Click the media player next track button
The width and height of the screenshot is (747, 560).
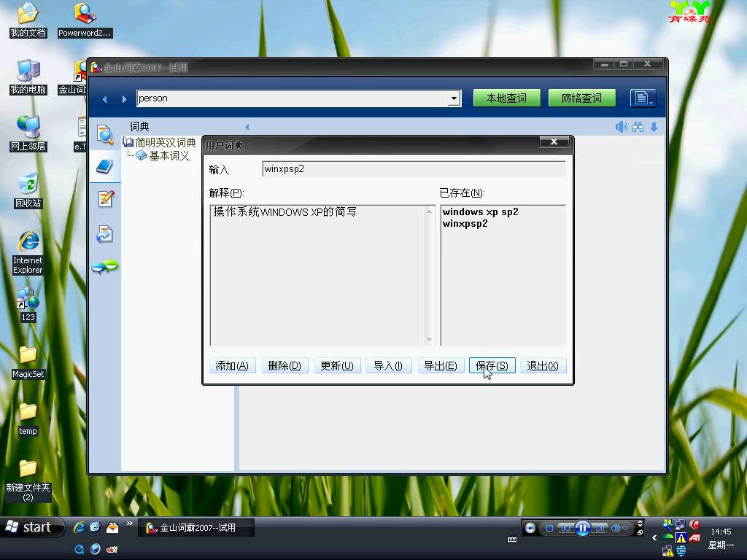tap(600, 528)
